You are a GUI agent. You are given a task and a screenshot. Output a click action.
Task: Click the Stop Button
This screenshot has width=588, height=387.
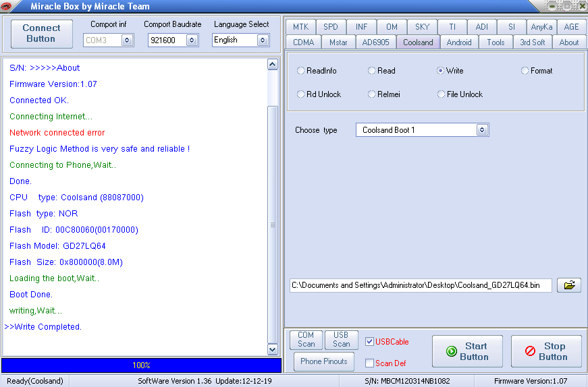(x=546, y=351)
